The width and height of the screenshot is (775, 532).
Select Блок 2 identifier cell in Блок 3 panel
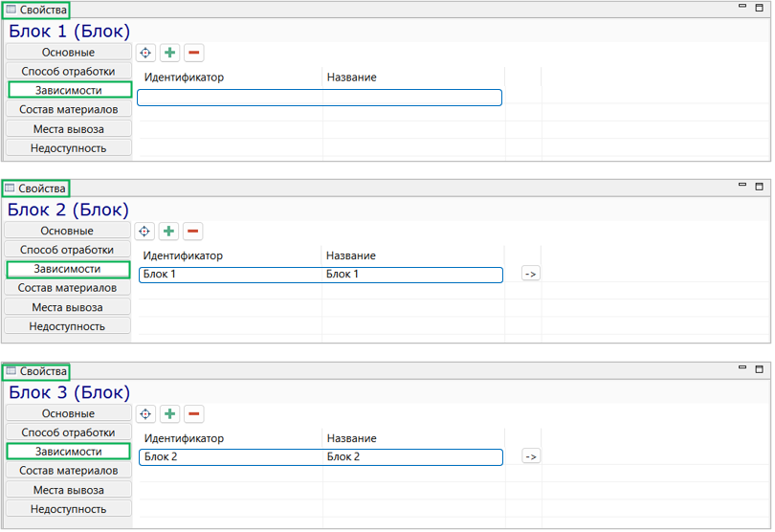[x=231, y=456]
